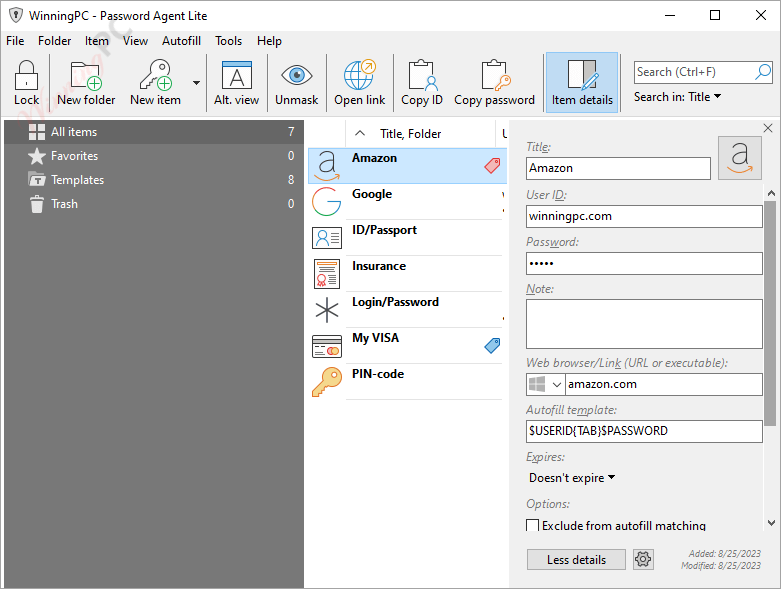Select the PIN-code entry title
The image size is (781, 589).
point(378,374)
